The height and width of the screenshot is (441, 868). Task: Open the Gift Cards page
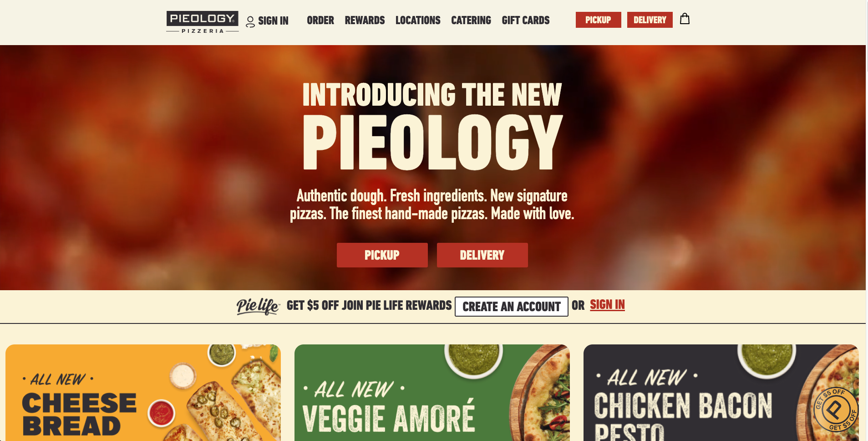(526, 21)
